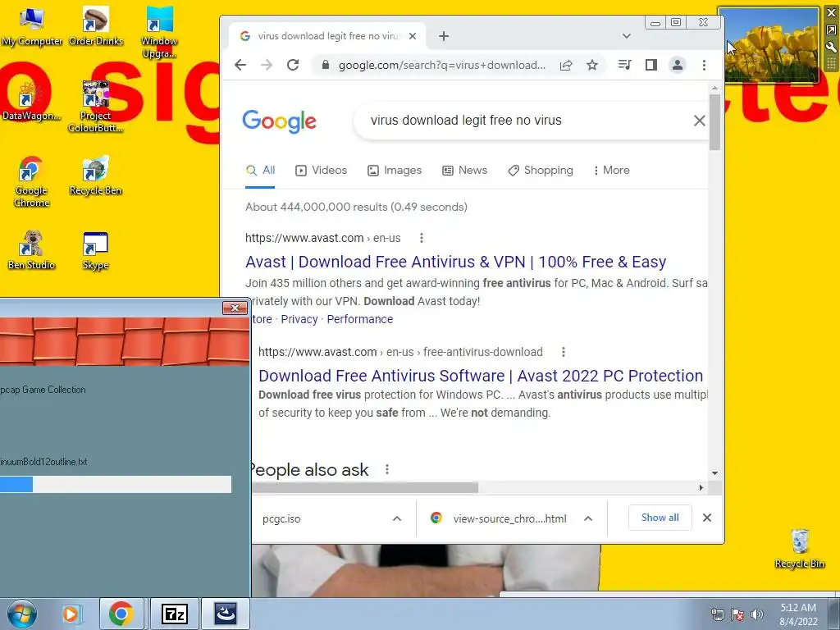Open 7-Zip taskbar icon
The width and height of the screenshot is (840, 630).
point(175,614)
